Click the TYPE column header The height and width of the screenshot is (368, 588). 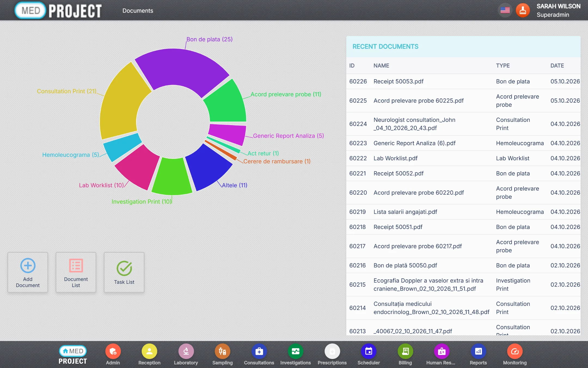503,65
